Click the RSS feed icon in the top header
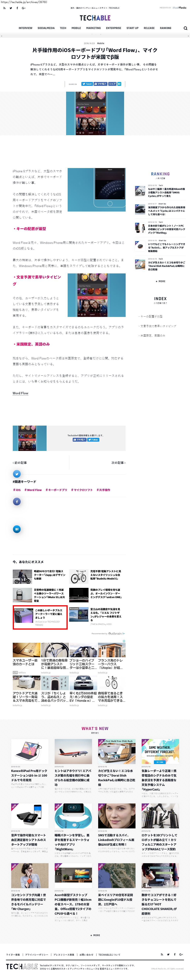This screenshot has height=980, width=190. pos(4,8)
